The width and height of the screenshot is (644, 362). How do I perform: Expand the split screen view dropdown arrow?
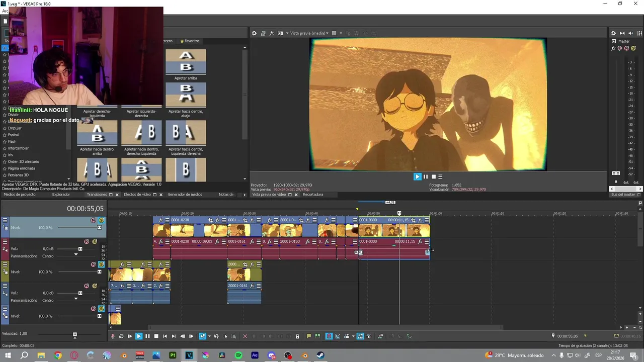tap(287, 33)
